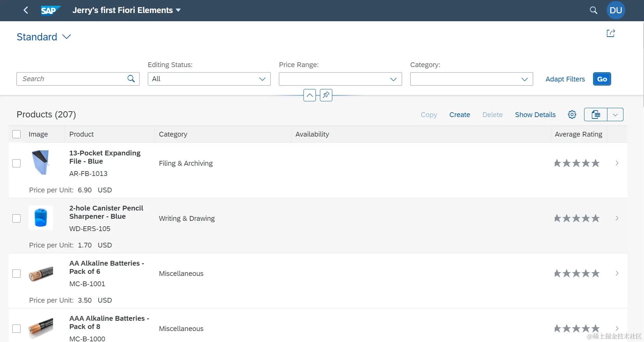Export to spreadsheet icon button
644x342 pixels.
(596, 115)
